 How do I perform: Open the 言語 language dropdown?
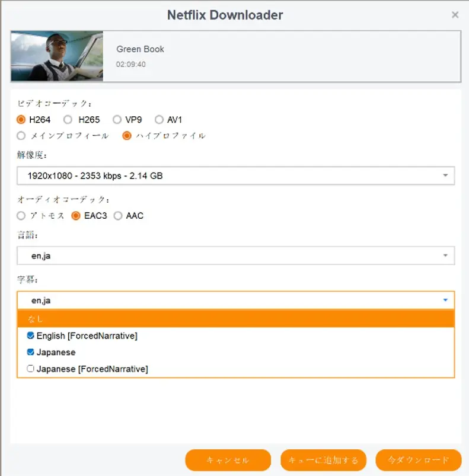click(235, 255)
